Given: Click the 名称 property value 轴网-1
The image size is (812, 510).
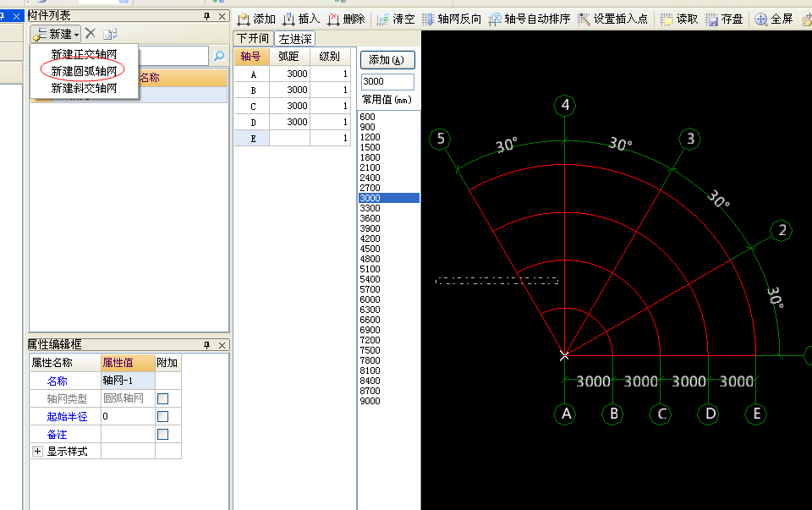Looking at the screenshot, I should click(128, 381).
